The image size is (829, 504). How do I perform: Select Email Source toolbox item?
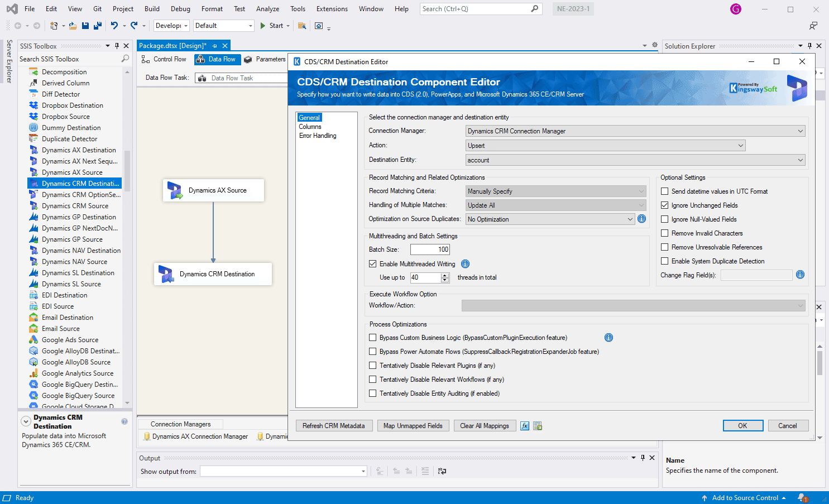click(61, 329)
